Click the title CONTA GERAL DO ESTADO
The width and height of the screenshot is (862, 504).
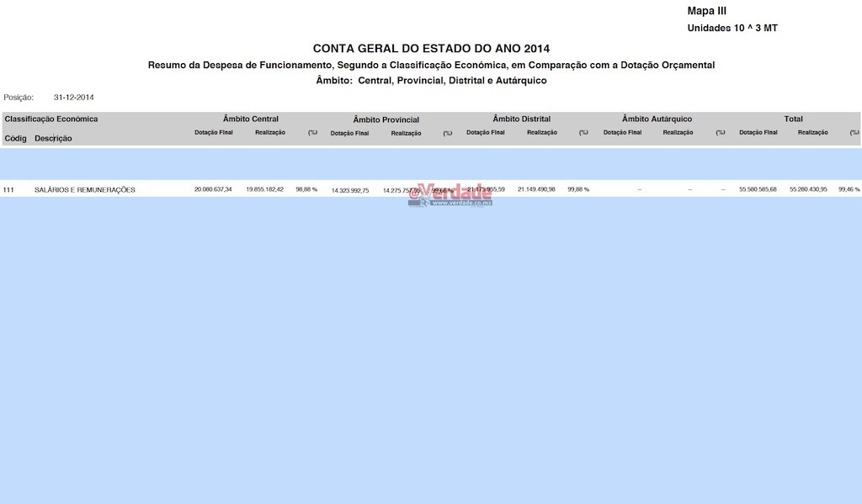[431, 49]
